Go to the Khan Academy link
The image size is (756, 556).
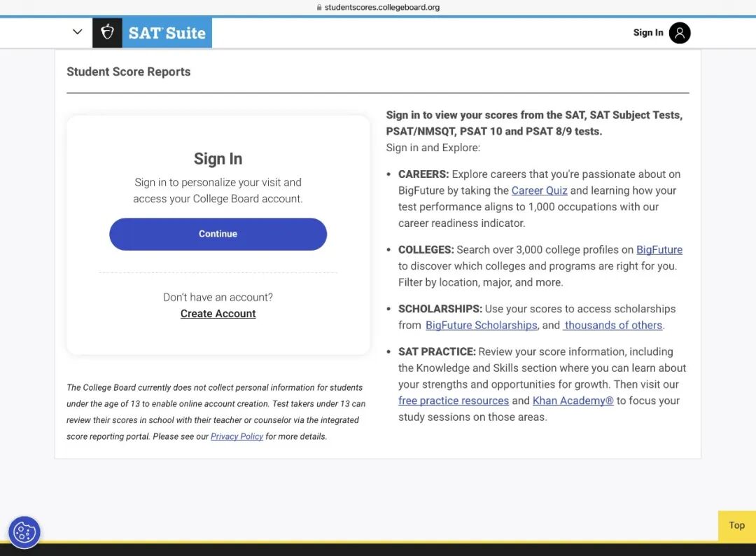pos(573,401)
